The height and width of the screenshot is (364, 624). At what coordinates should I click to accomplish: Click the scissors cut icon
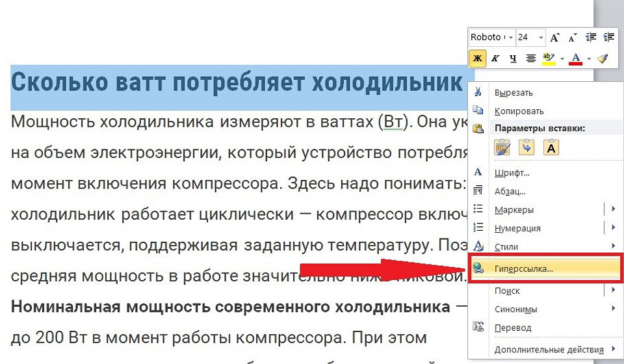(478, 92)
